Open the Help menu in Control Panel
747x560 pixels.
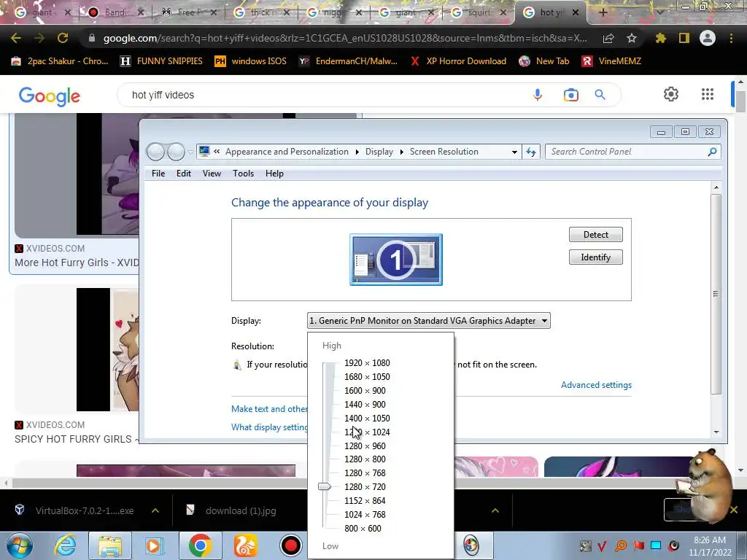click(x=274, y=174)
